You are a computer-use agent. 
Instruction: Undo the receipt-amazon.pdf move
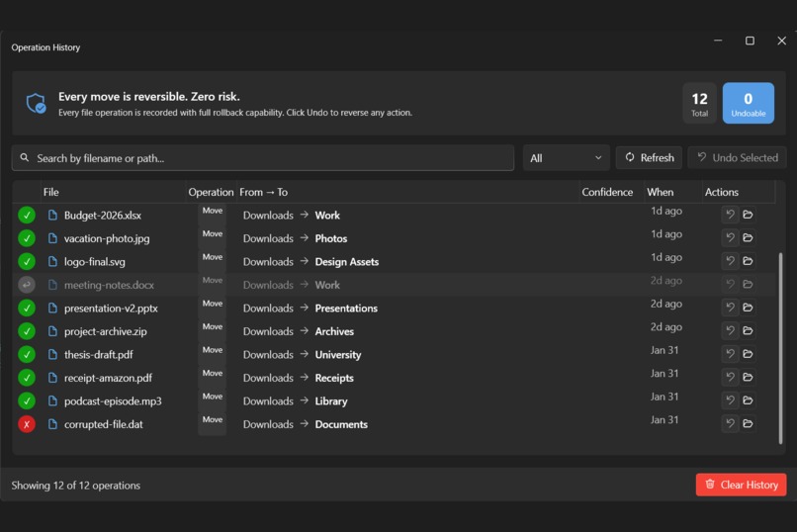[x=730, y=378]
